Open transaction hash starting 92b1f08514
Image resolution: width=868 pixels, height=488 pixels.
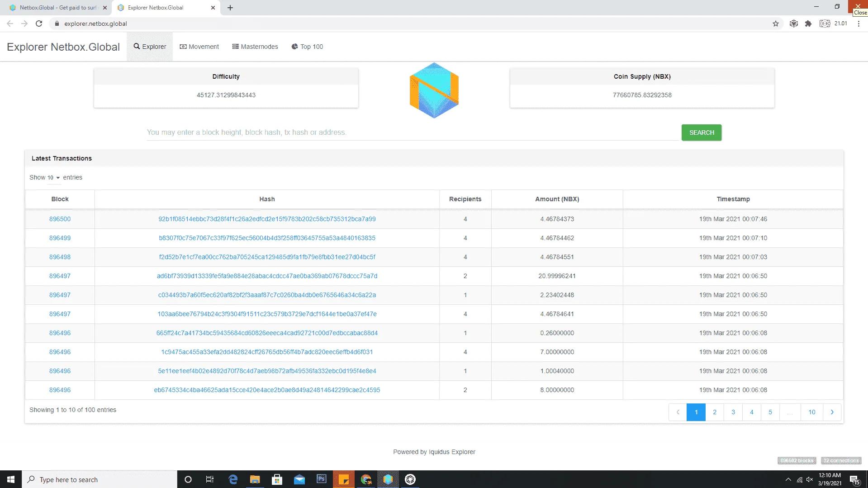pyautogui.click(x=267, y=219)
